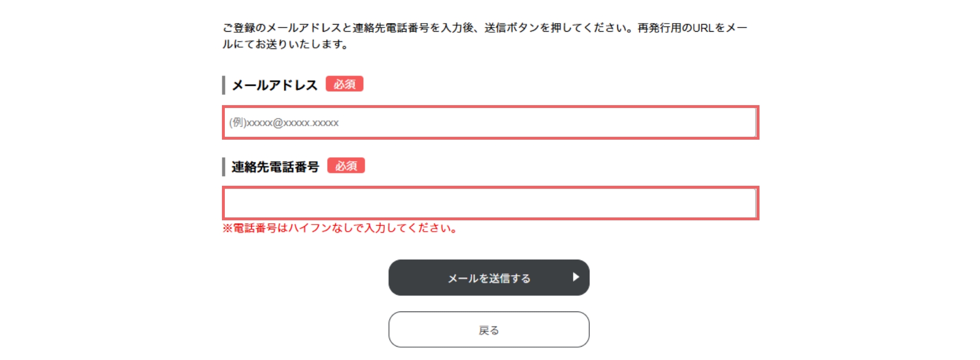980x360 pixels.
Task: Click the 必須 badge beside 連絡先電話番号
Action: pyautogui.click(x=346, y=166)
